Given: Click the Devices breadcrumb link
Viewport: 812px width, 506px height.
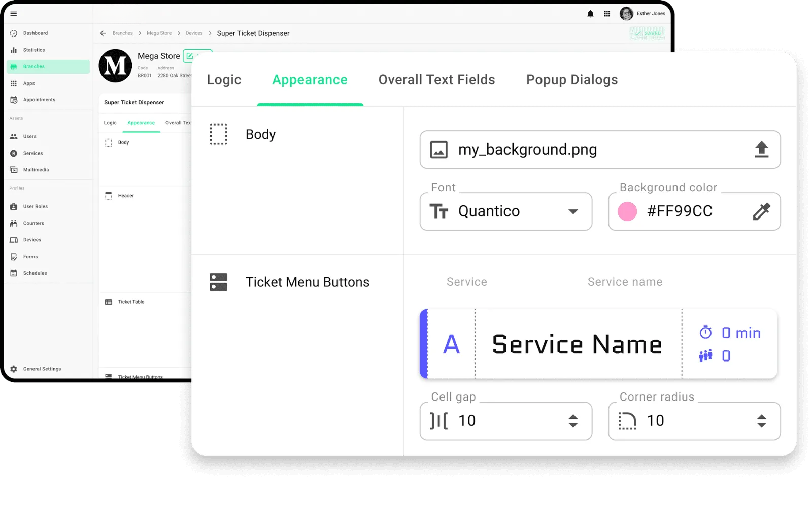Looking at the screenshot, I should 194,33.
